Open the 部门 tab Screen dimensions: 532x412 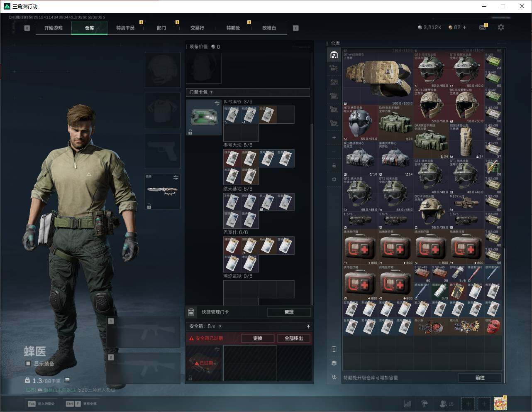[x=161, y=28]
